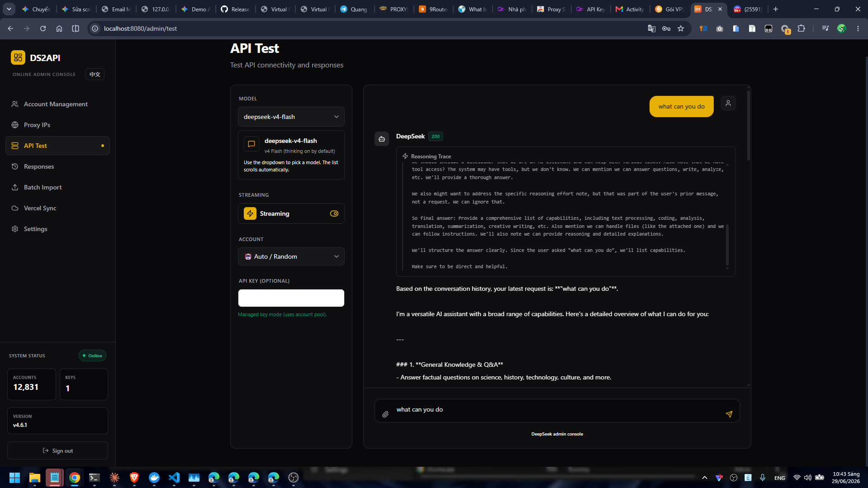Click the attach file paperclip icon
This screenshot has height=488, width=868.
pos(385,414)
